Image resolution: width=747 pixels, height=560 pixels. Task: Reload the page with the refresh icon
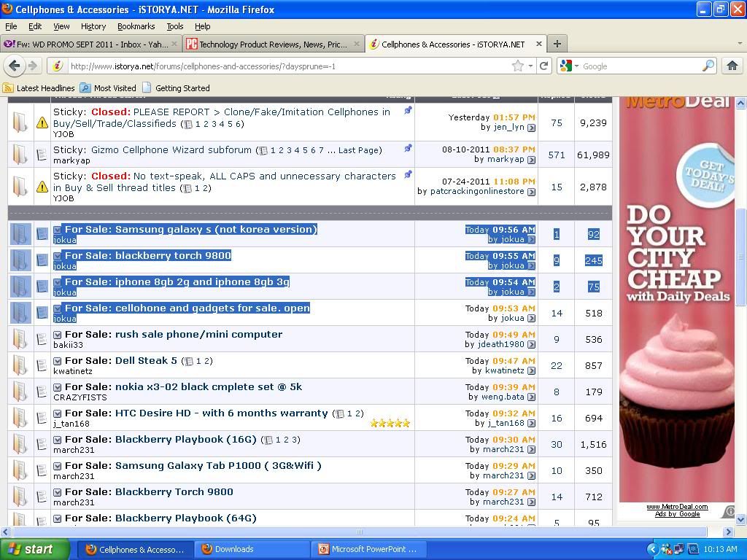point(543,66)
